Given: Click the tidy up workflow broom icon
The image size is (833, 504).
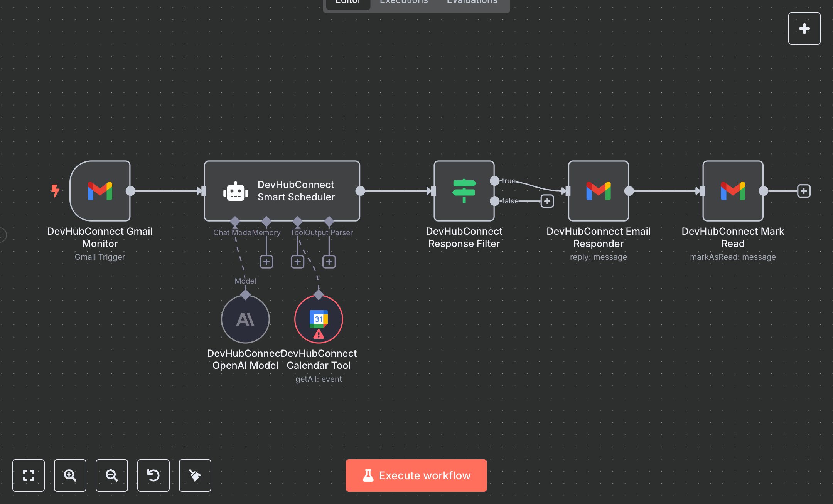Looking at the screenshot, I should pyautogui.click(x=195, y=475).
